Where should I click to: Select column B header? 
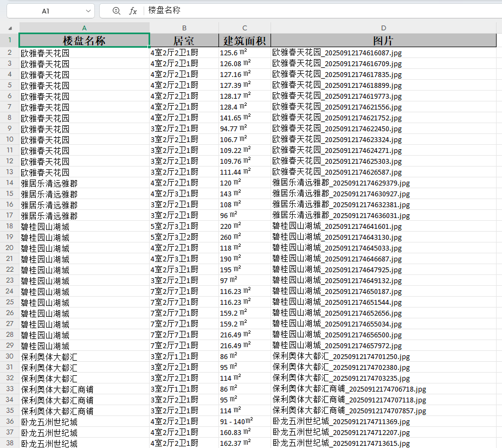coord(184,28)
